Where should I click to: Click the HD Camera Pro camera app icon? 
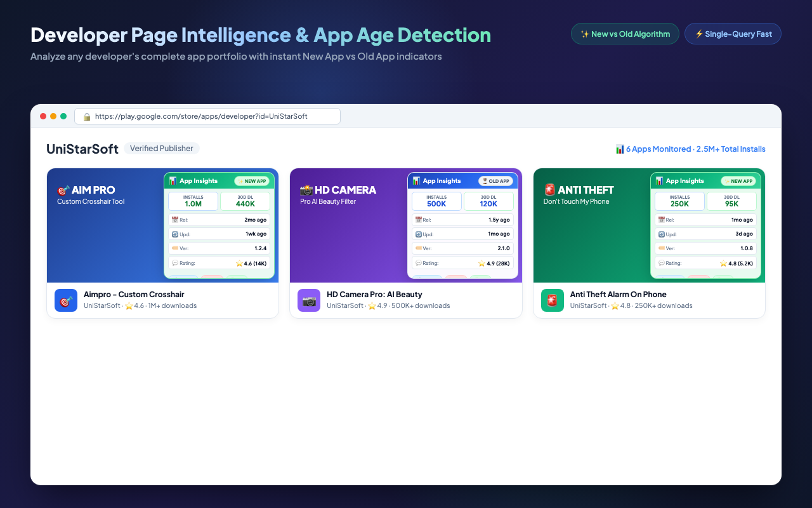(x=309, y=300)
